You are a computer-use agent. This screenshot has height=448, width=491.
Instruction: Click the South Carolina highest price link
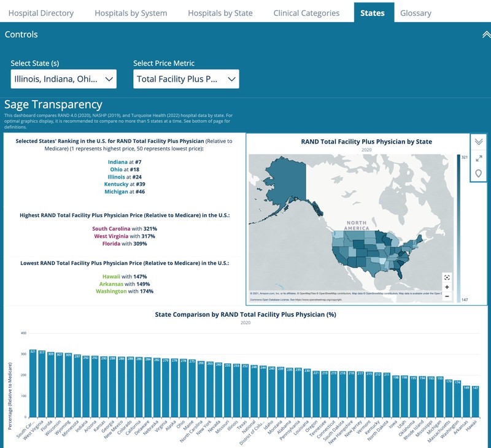[111, 228]
